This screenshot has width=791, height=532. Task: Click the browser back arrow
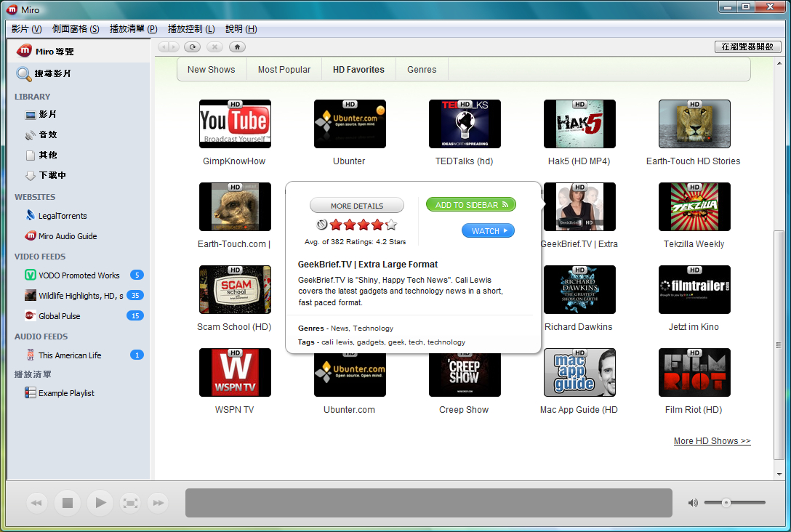[163, 47]
